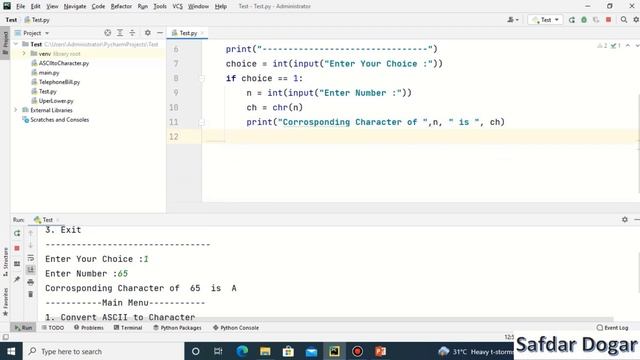
Task: Click the Print icon in Run panel
Action: (31, 282)
